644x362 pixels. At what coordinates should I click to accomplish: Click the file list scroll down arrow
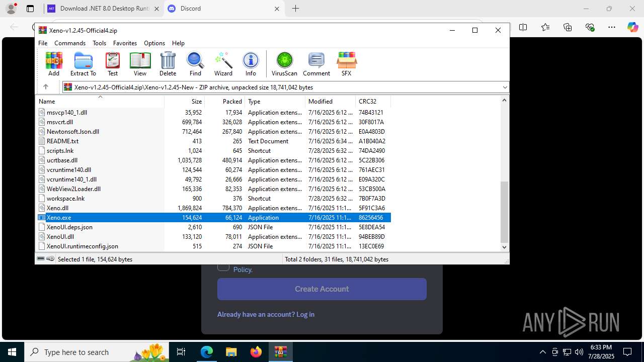(x=505, y=247)
